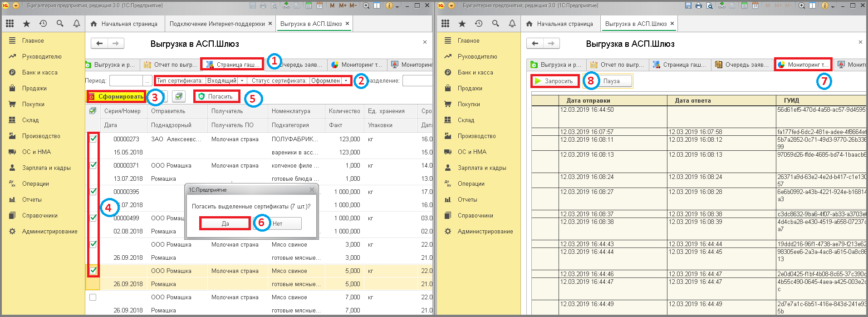Click the info icon in left window title bar
This screenshot has width=868, height=317.
(x=389, y=5)
